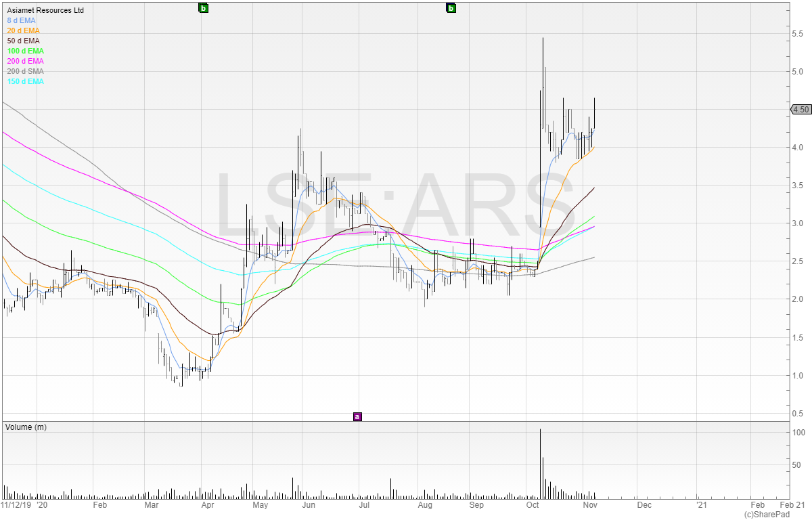The width and height of the screenshot is (812, 520).
Task: Click the Feb 21 end date label
Action: (x=792, y=505)
